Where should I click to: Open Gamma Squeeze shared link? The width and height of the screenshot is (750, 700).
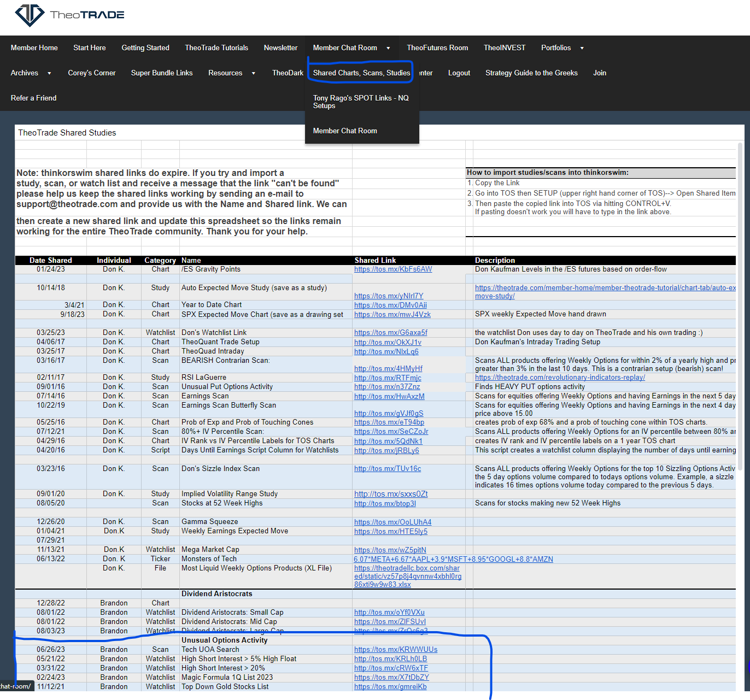pyautogui.click(x=392, y=522)
